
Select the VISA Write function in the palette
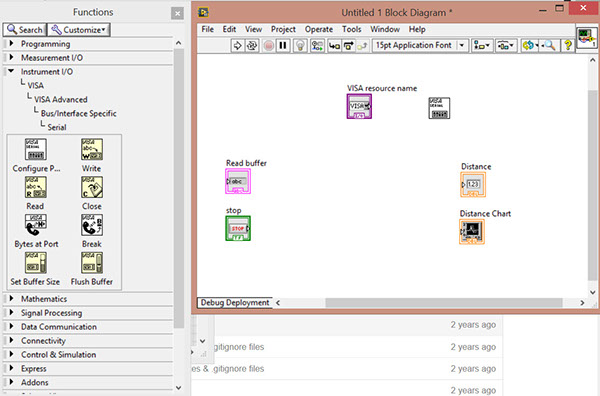point(91,149)
